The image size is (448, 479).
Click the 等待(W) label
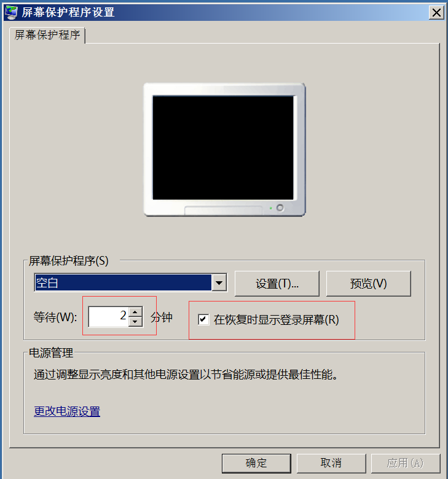click(55, 317)
